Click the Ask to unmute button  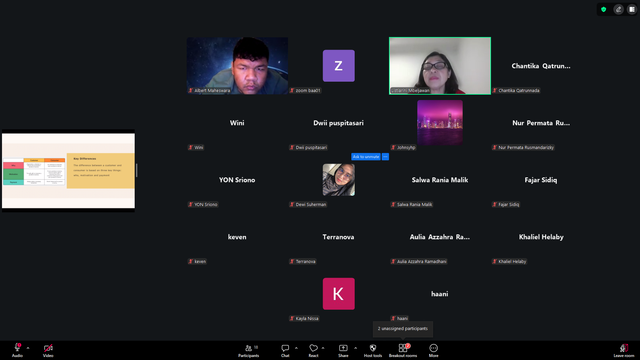(366, 157)
